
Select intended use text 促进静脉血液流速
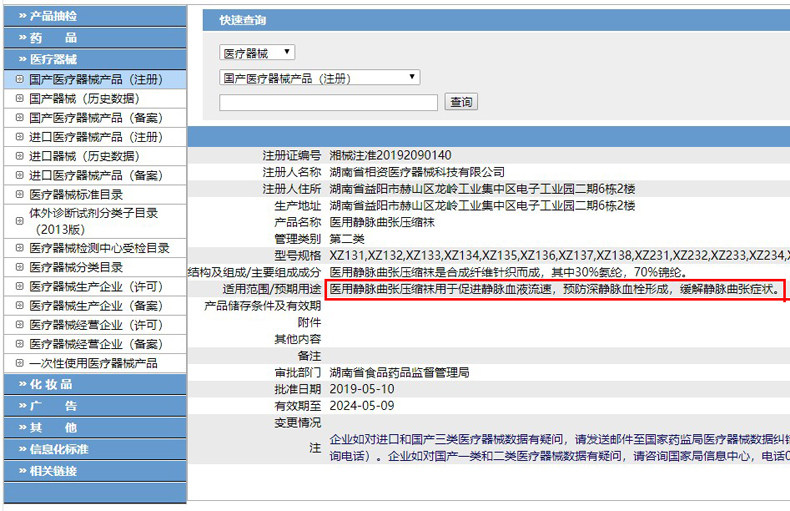[x=555, y=289]
